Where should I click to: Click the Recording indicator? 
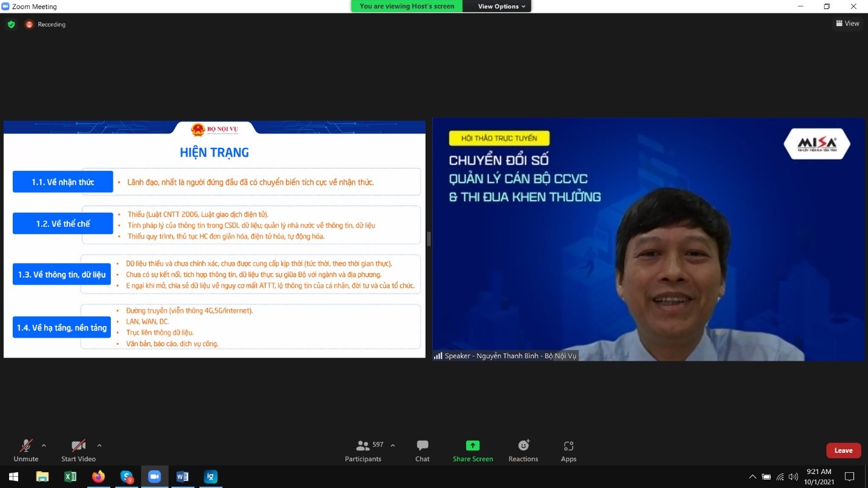click(x=45, y=24)
